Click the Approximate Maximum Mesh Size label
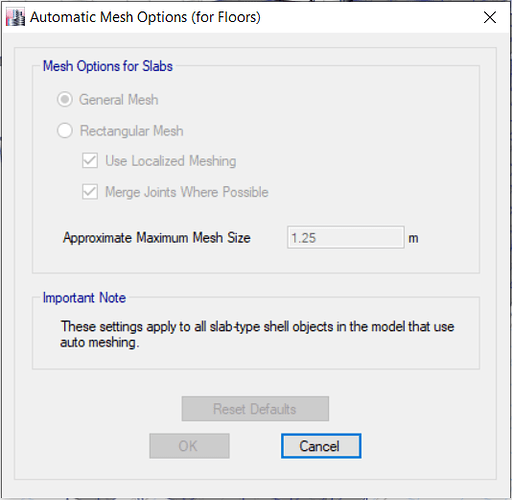Viewport: 512px width, 500px height. click(157, 238)
